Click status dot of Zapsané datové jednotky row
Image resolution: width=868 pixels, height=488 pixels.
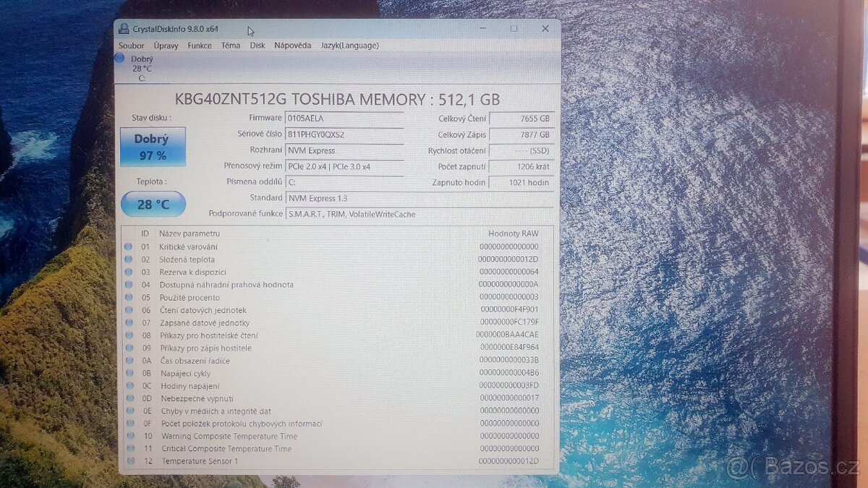[x=129, y=322]
